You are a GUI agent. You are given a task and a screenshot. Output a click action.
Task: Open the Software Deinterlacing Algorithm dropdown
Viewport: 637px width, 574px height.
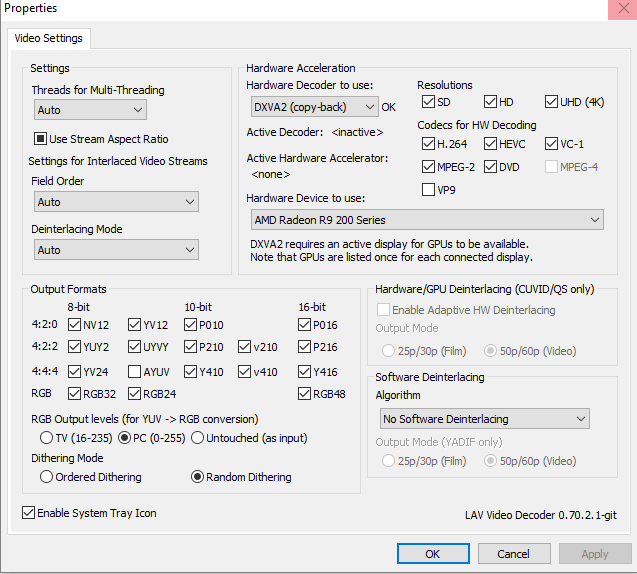[x=485, y=419]
